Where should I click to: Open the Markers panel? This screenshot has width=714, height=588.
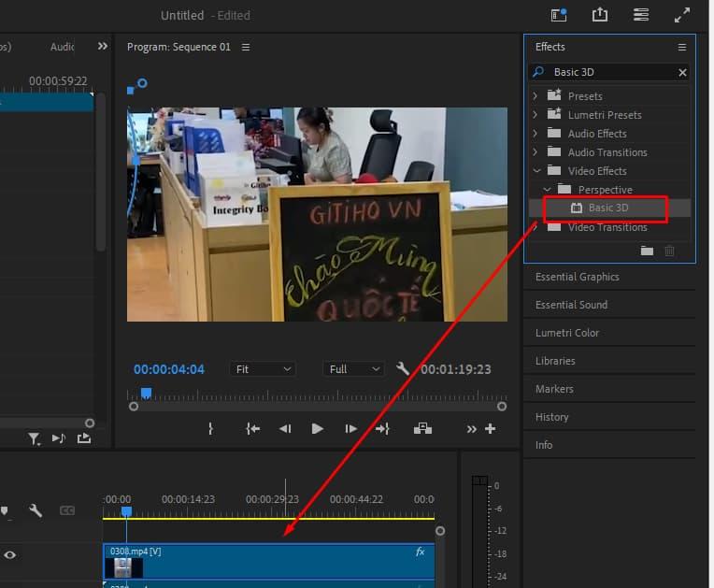554,389
